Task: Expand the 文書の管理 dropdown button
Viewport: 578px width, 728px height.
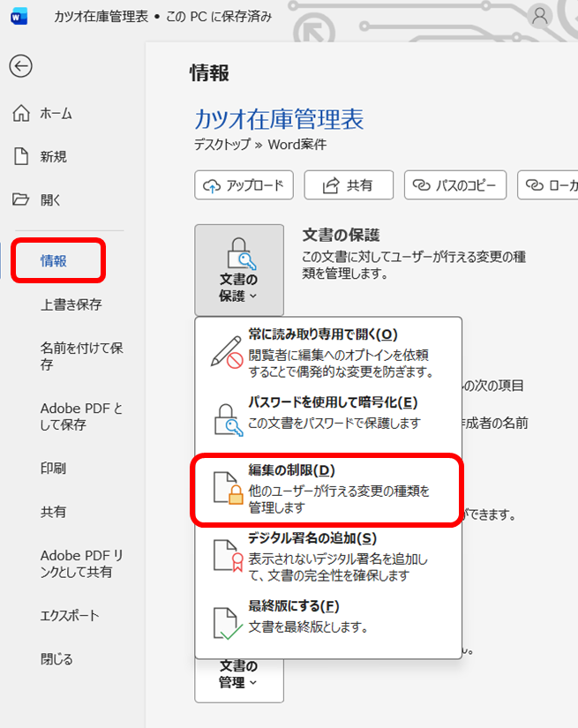Action: pyautogui.click(x=239, y=673)
